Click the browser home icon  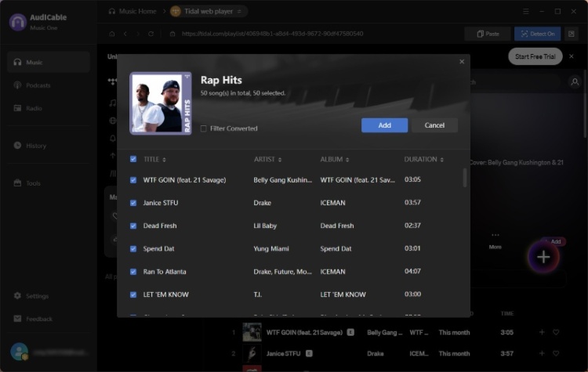point(112,34)
